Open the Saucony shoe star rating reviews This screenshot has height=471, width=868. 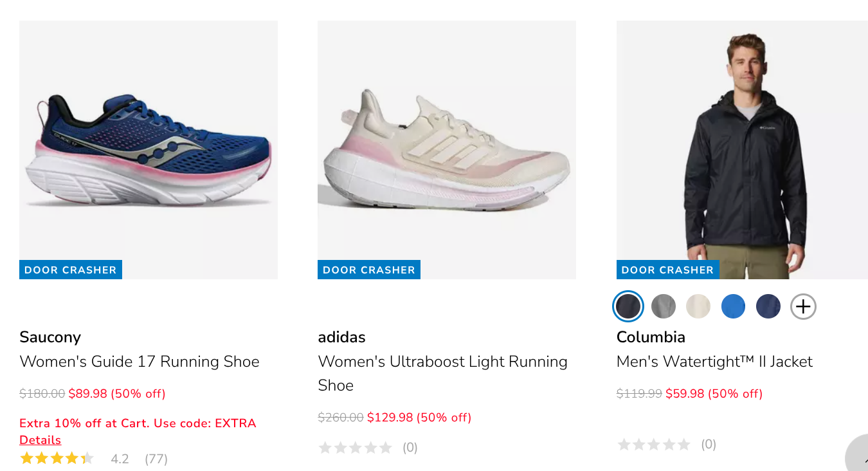tap(57, 458)
